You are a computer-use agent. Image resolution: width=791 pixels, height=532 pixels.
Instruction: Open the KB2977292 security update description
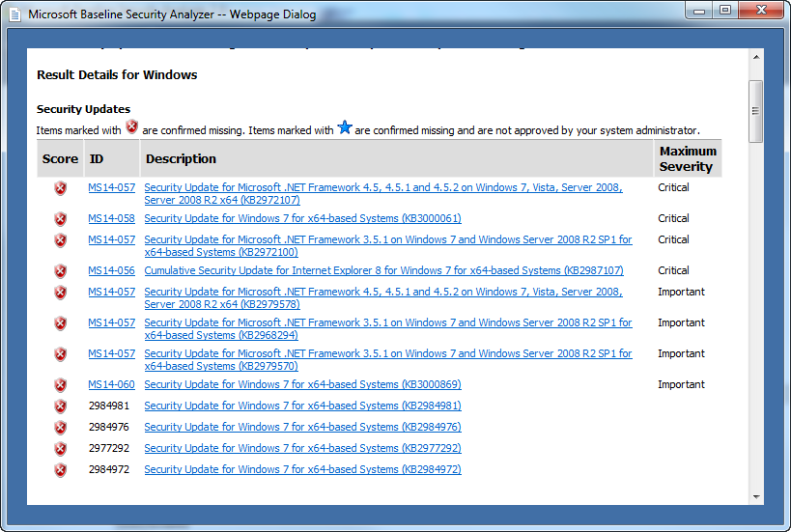point(302,449)
